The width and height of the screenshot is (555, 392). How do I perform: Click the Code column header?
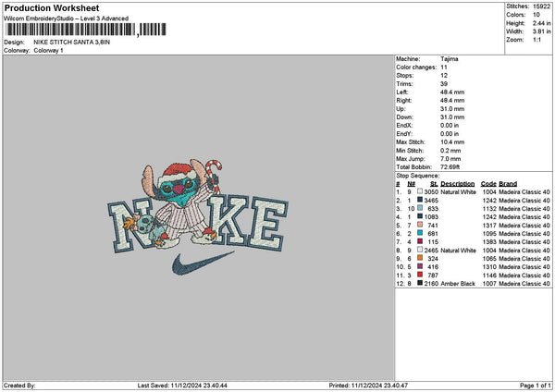(488, 184)
